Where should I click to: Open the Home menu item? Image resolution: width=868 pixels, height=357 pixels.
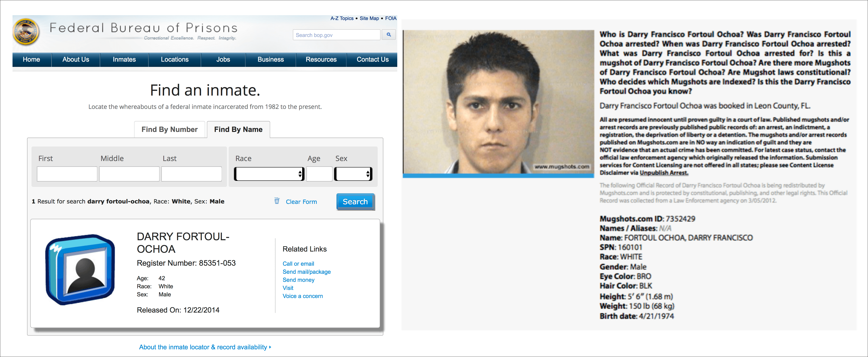(31, 60)
